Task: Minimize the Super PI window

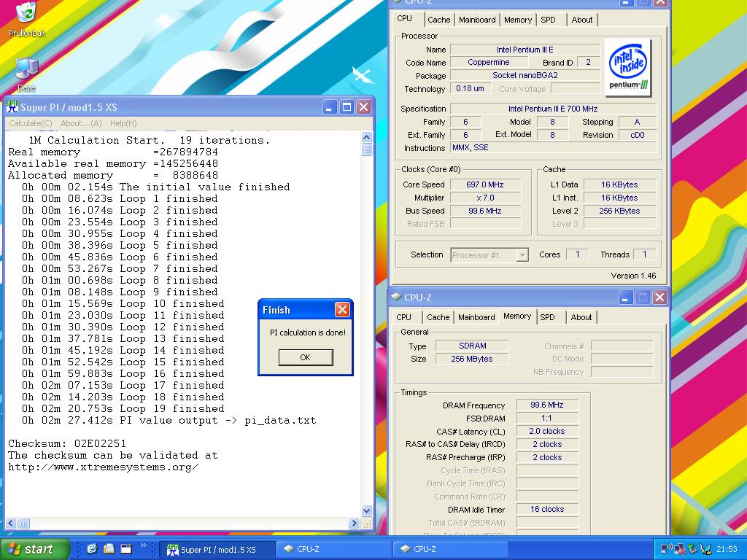Action: pos(329,107)
